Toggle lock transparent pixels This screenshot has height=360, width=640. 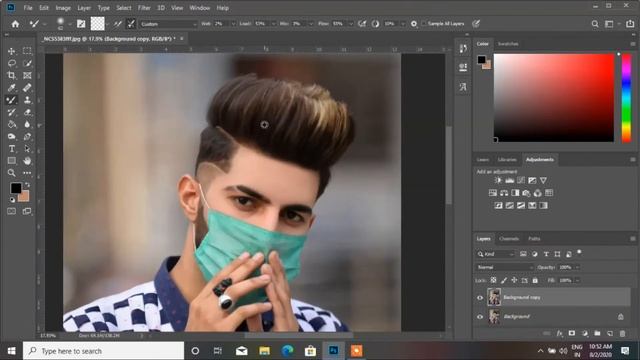click(493, 280)
